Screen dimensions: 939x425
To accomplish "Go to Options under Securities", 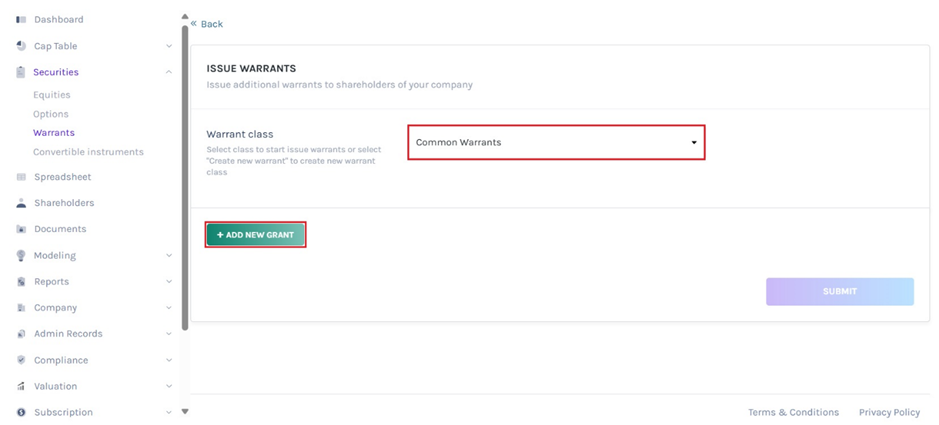I will [51, 114].
